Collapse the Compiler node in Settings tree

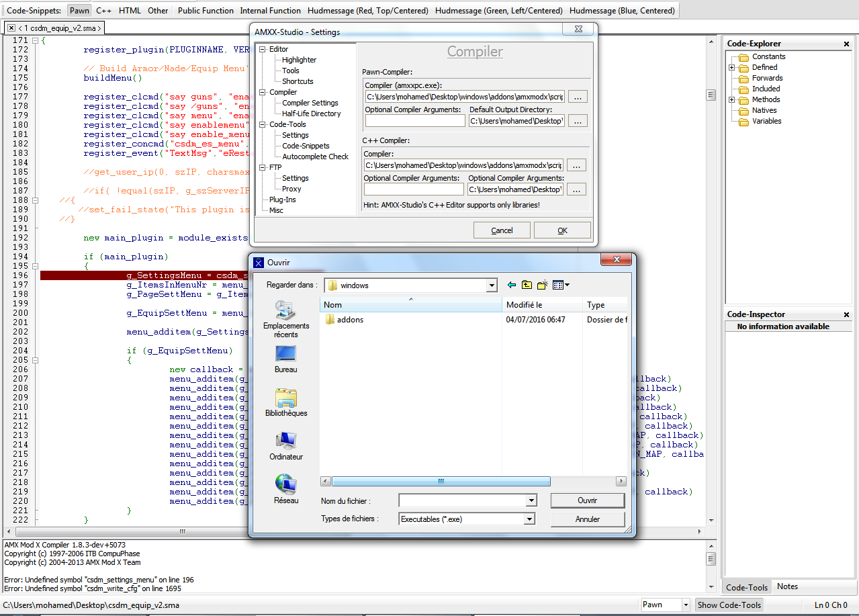(263, 92)
